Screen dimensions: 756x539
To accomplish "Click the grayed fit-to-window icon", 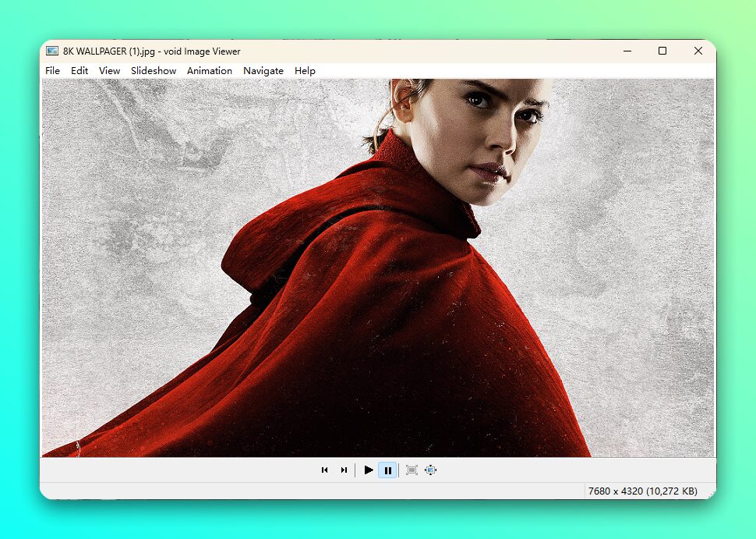I will [x=412, y=470].
